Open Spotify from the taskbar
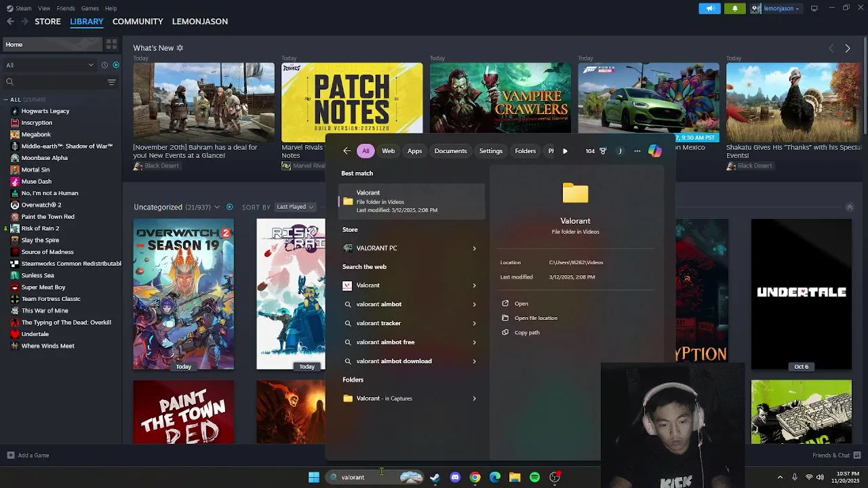 (x=535, y=477)
